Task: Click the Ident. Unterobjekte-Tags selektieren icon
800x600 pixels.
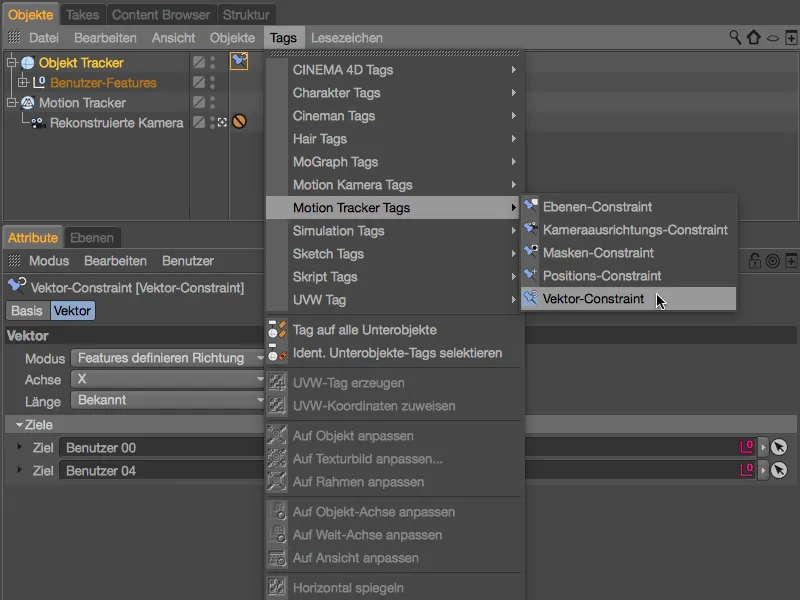Action: [277, 353]
